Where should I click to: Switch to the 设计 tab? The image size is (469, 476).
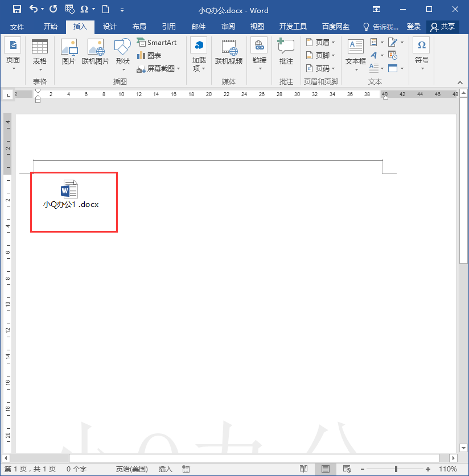coord(110,27)
